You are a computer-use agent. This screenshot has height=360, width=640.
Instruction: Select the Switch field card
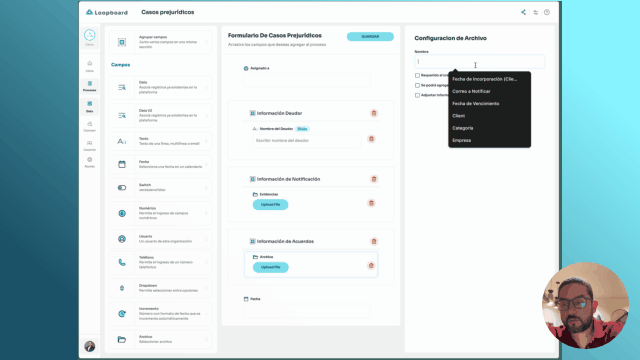point(160,187)
